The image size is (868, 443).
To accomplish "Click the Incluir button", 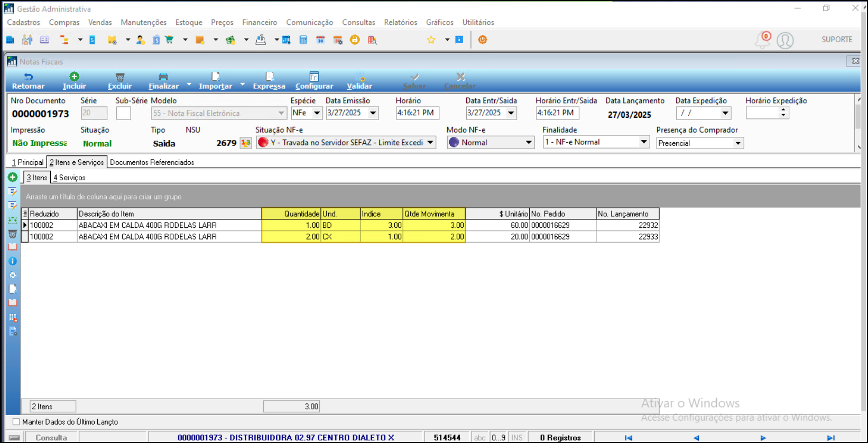I will (74, 81).
